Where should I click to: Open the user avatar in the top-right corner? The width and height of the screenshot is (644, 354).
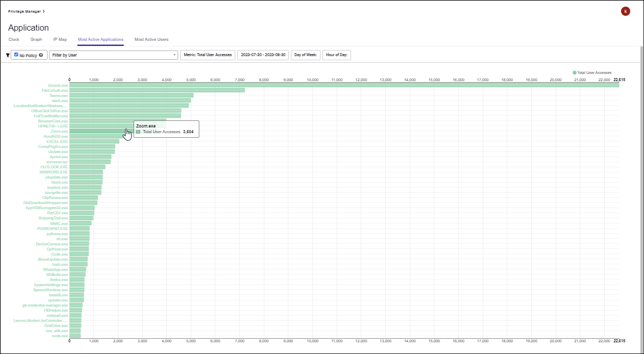tap(626, 11)
